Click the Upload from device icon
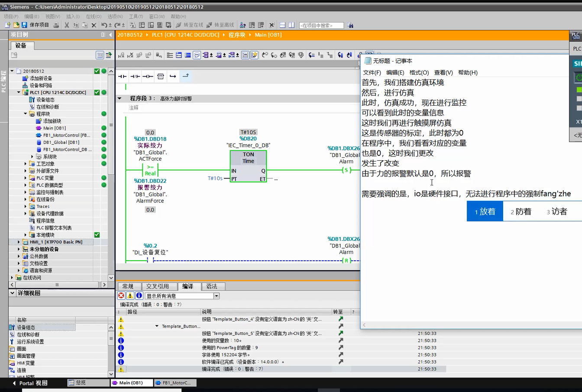 click(151, 25)
